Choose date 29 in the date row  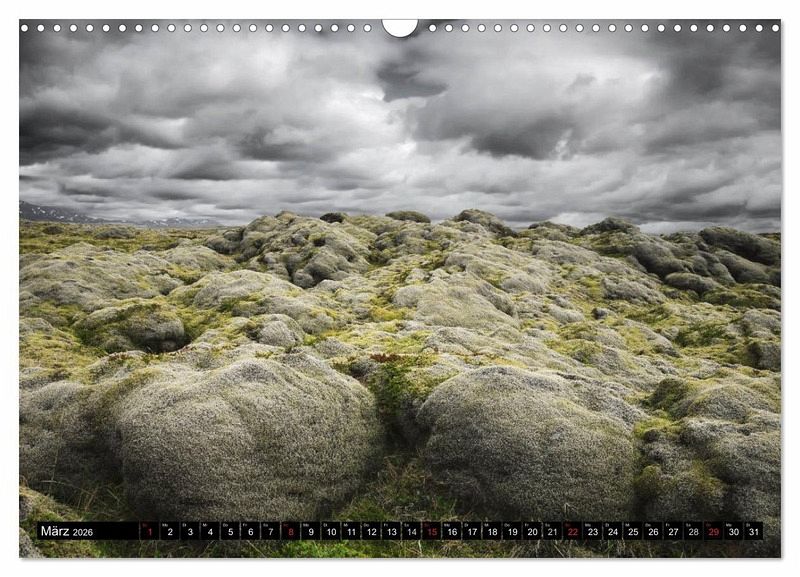point(713,531)
